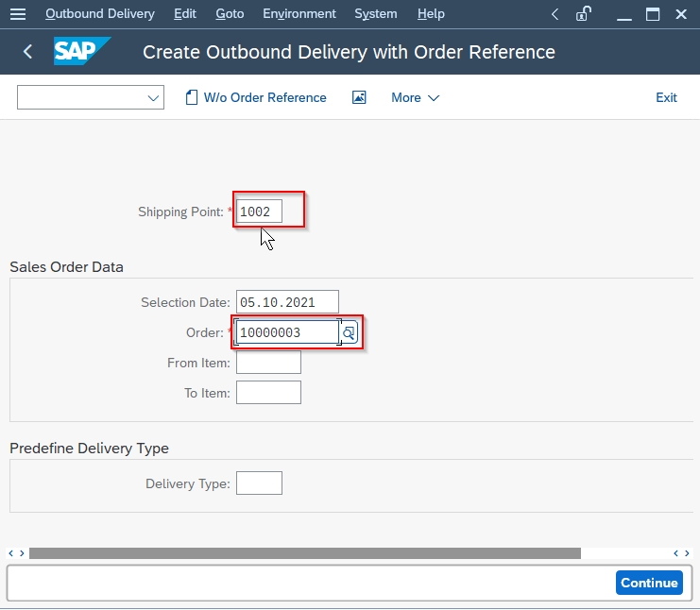Open the Goto menu
The height and width of the screenshot is (610, 700).
pyautogui.click(x=230, y=14)
